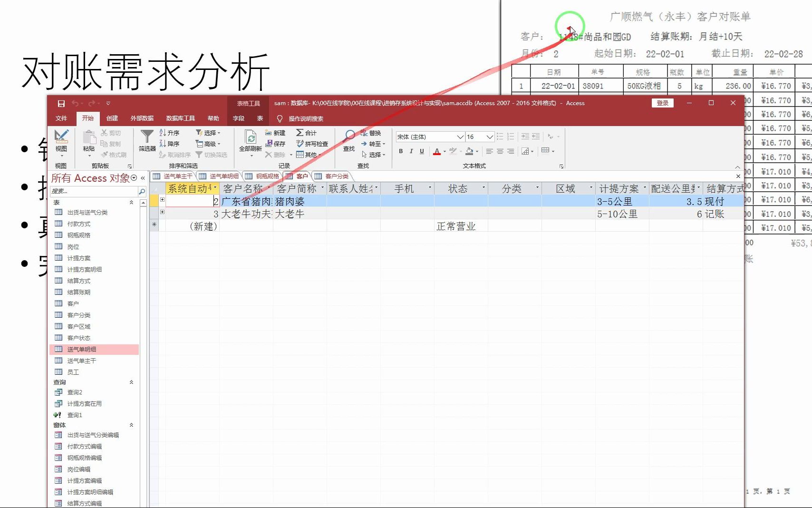Open the 送气单明细 table in navigation pane
This screenshot has width=812, height=508.
click(x=94, y=349)
